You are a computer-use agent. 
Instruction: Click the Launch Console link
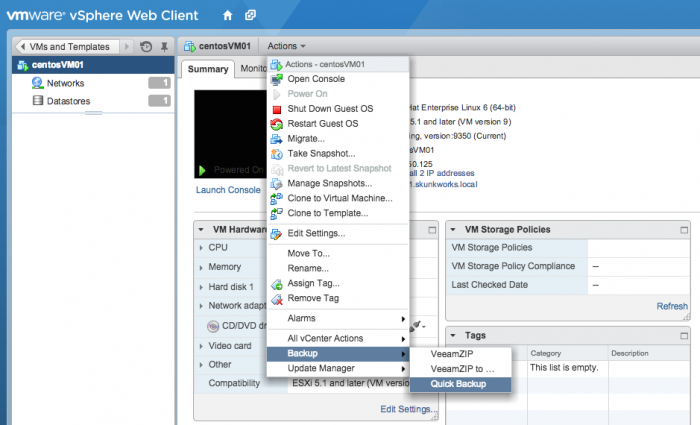pos(228,190)
